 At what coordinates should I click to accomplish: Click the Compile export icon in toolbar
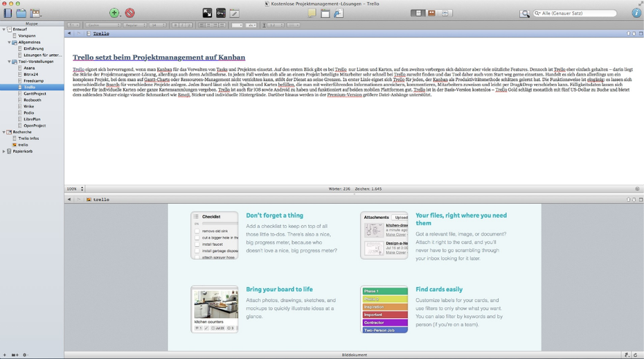pos(339,13)
